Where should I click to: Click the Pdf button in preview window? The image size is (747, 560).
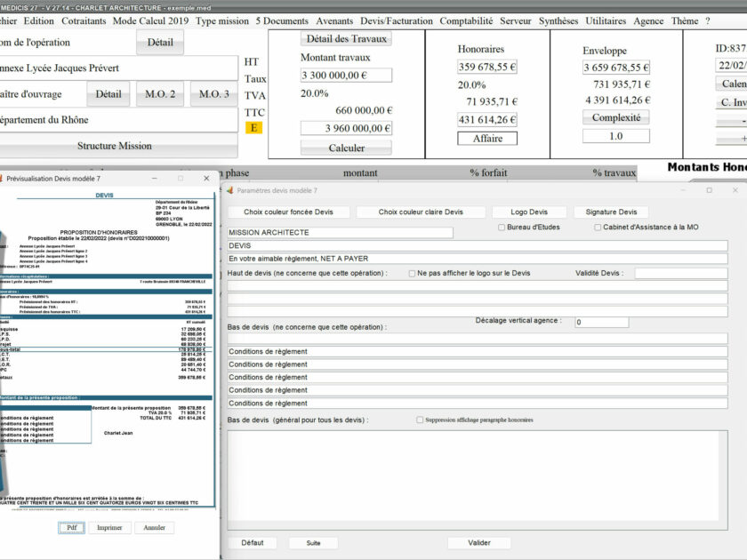(x=72, y=528)
